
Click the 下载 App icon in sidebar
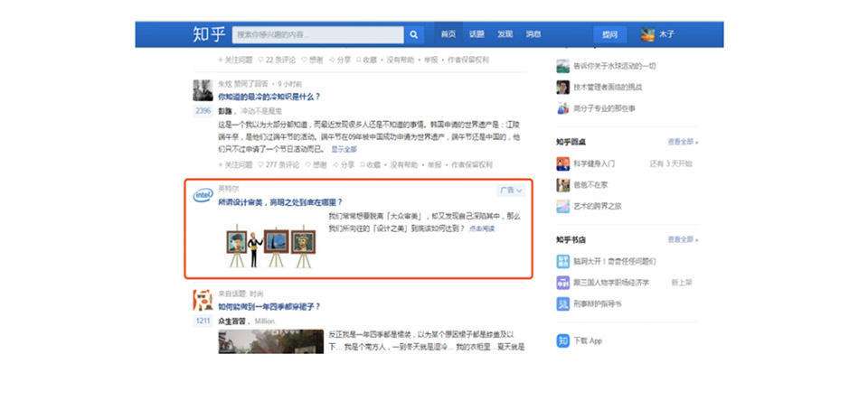[x=562, y=340]
